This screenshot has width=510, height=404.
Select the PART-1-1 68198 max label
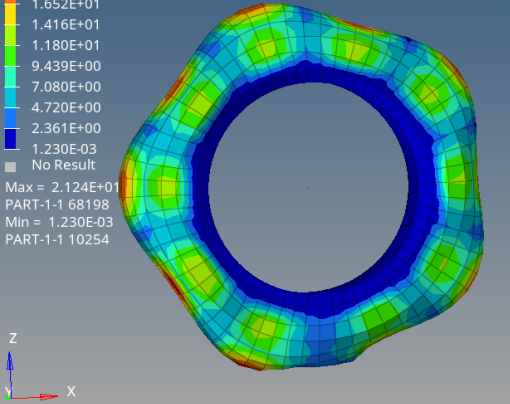click(57, 205)
